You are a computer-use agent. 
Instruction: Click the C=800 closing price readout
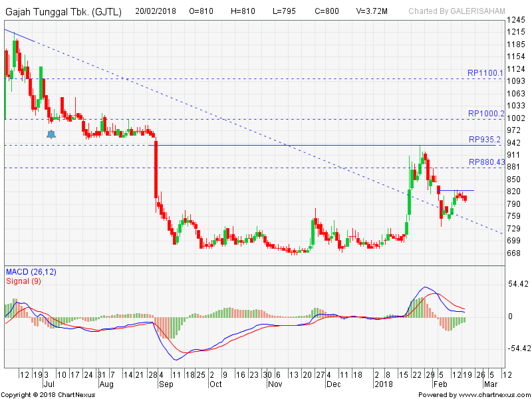[314, 11]
